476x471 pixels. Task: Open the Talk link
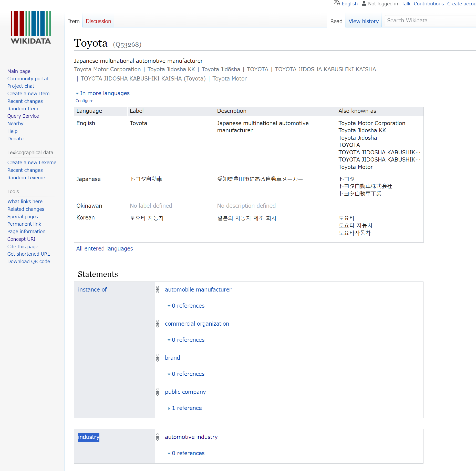406,4
